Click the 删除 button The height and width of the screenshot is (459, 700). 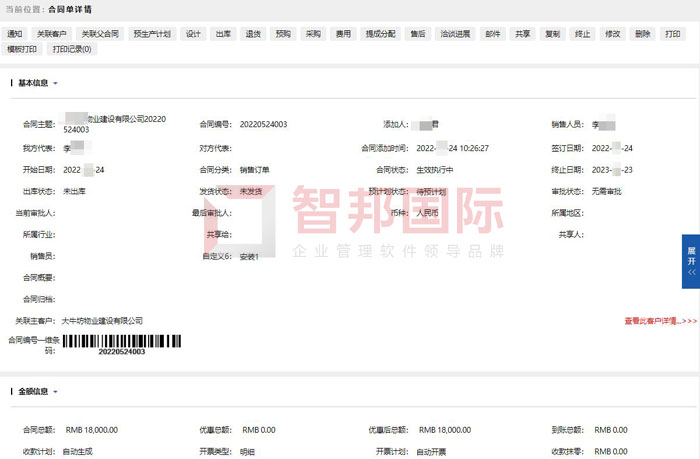(x=642, y=33)
